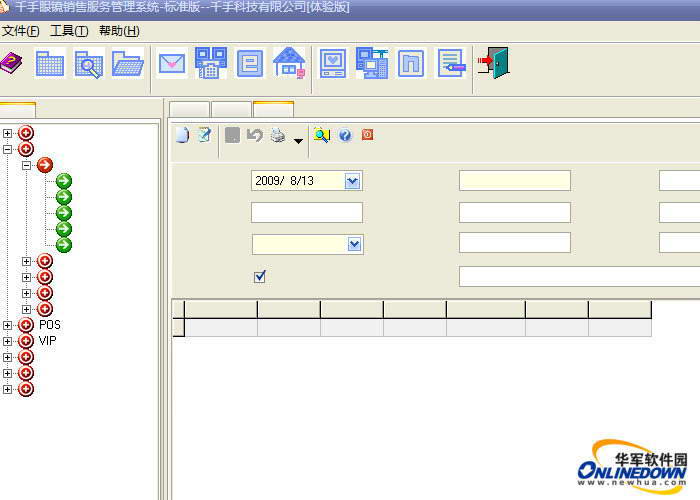
Task: Open the pale yellow combo box dropdown arrow
Action: coord(354,244)
